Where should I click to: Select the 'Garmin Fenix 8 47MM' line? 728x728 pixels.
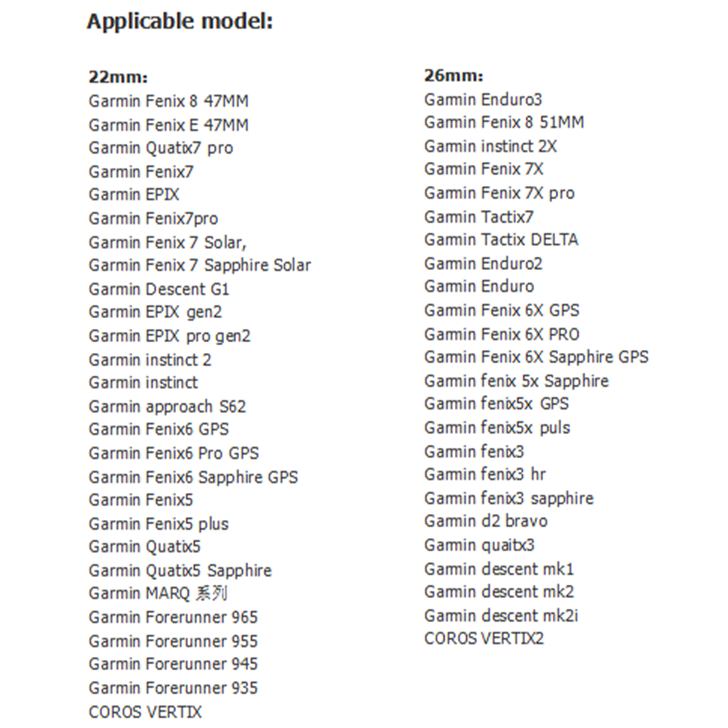coord(168,101)
